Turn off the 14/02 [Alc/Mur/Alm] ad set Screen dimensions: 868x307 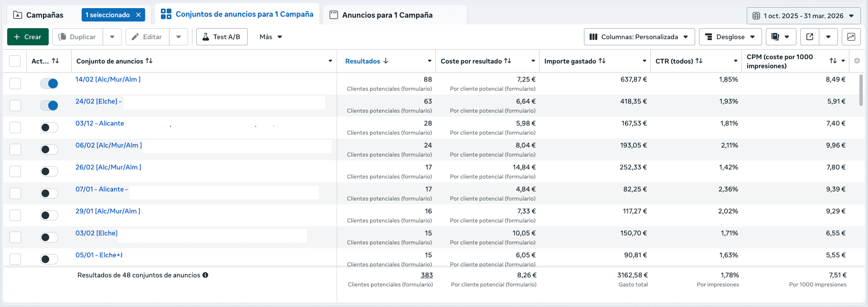tap(49, 84)
